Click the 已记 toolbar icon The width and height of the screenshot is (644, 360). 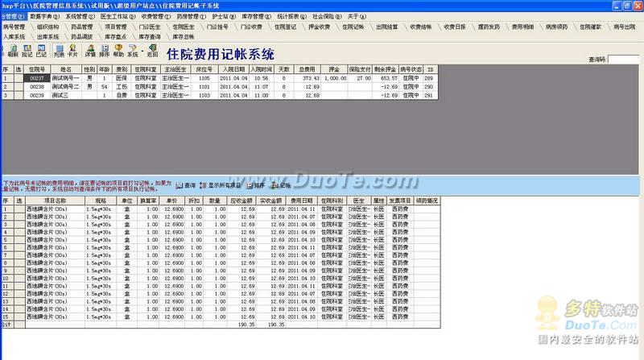coord(40,54)
